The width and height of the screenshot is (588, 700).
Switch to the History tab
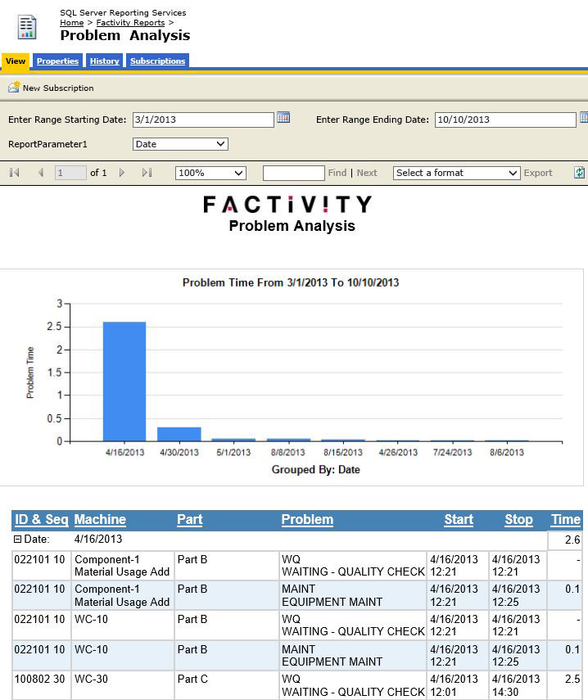point(105,61)
